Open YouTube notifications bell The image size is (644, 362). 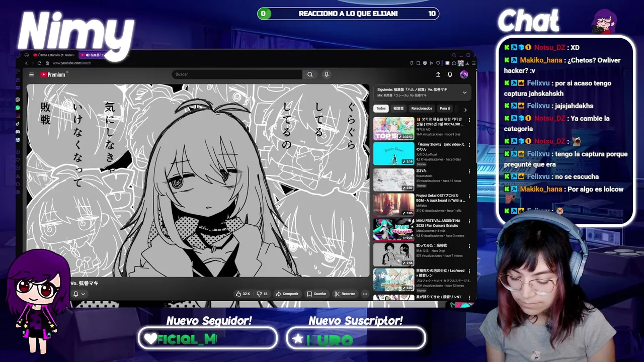coord(450,74)
